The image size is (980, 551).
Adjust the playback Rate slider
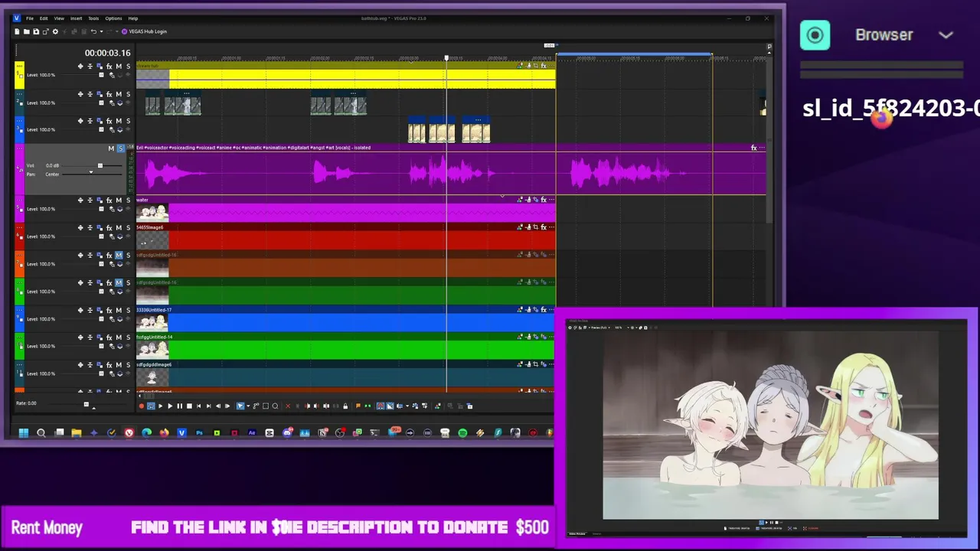[86, 404]
